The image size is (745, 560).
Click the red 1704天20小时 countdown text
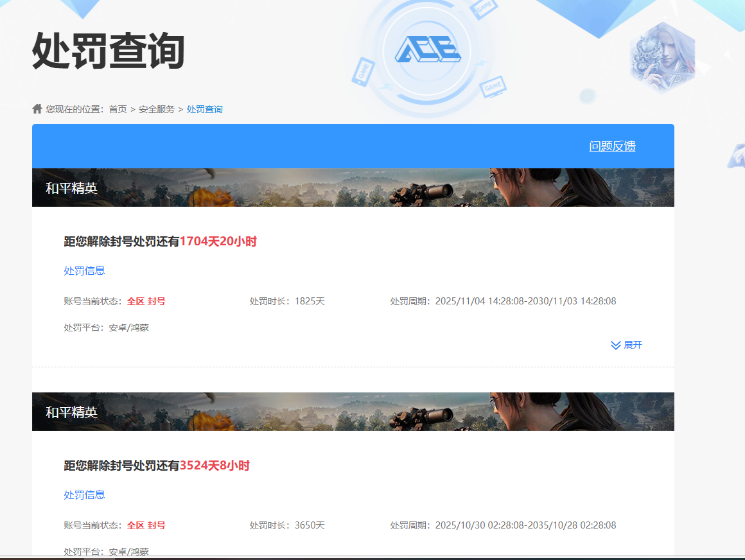pyautogui.click(x=218, y=241)
